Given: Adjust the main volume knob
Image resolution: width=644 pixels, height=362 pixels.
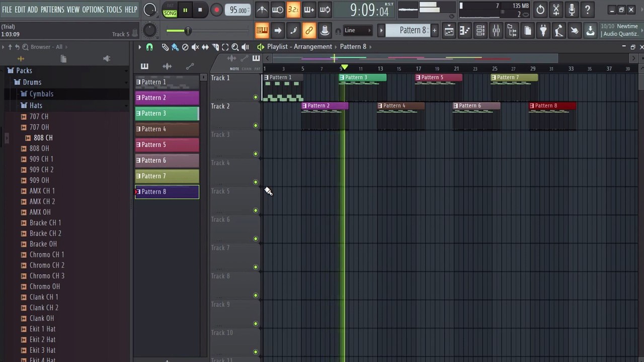Looking at the screenshot, I should pos(150,10).
